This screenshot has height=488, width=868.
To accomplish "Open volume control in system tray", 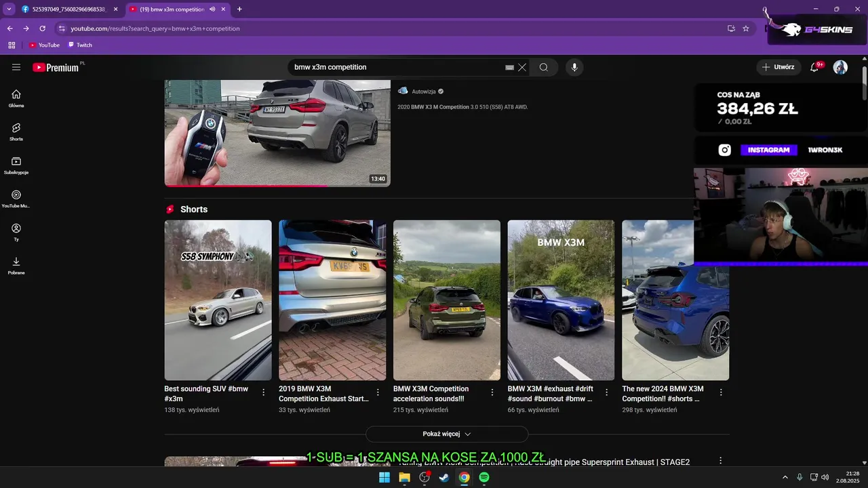I will point(825,477).
